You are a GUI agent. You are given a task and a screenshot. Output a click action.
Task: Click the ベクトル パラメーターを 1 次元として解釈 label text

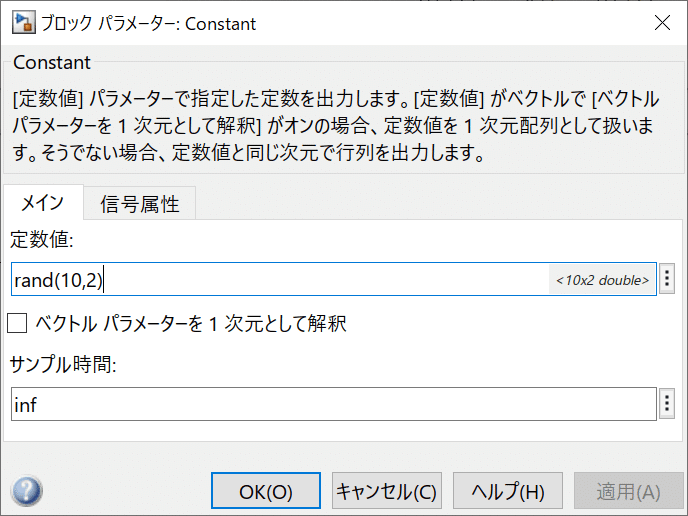[191, 324]
